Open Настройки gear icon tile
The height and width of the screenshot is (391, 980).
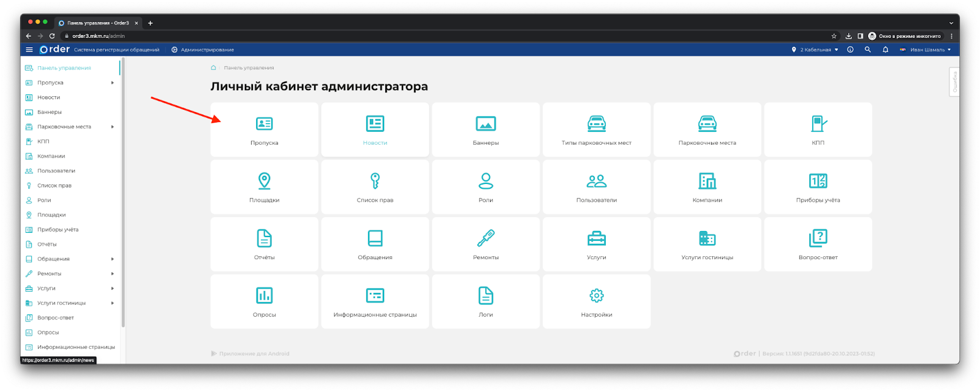point(596,296)
